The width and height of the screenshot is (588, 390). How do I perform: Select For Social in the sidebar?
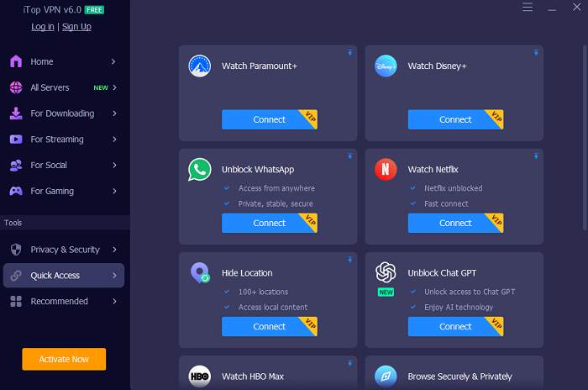click(x=64, y=165)
